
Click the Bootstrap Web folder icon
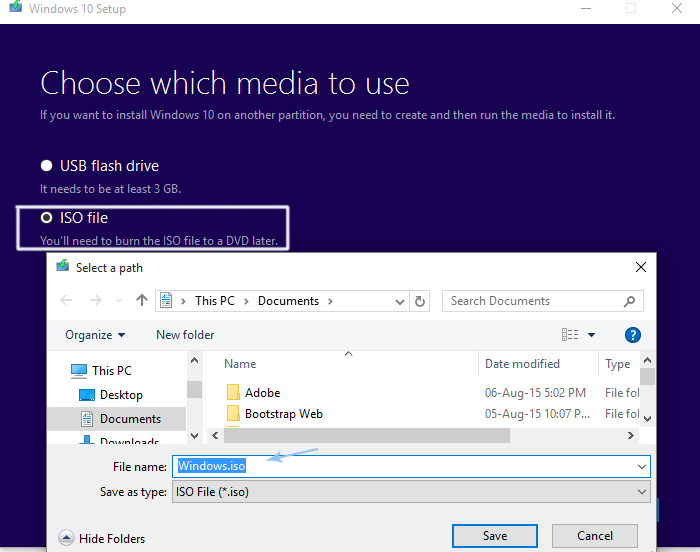pyautogui.click(x=233, y=414)
